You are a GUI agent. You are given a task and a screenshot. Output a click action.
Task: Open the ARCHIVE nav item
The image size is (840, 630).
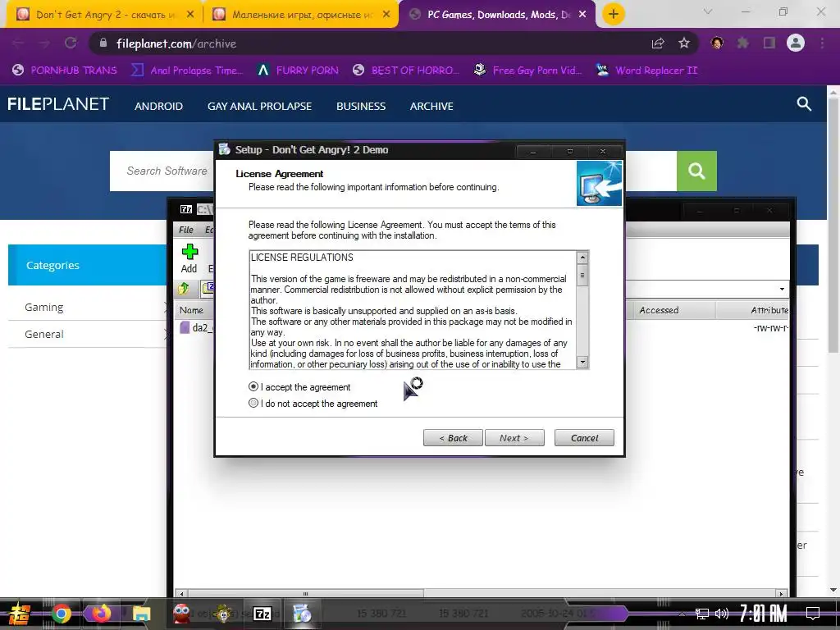point(431,106)
